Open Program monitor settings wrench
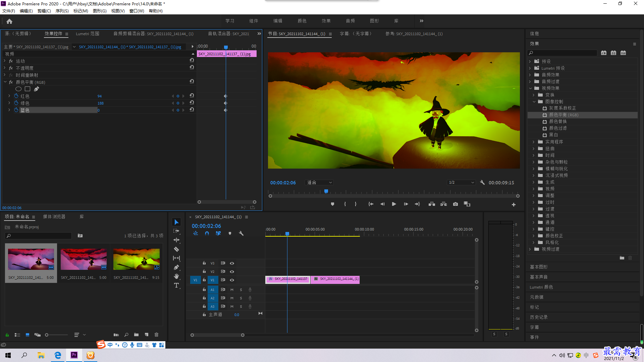 point(482,183)
